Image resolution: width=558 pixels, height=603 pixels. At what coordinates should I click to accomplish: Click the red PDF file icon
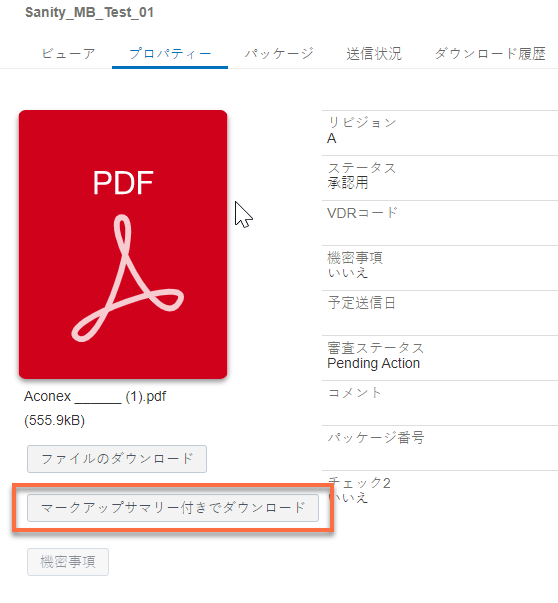click(123, 244)
